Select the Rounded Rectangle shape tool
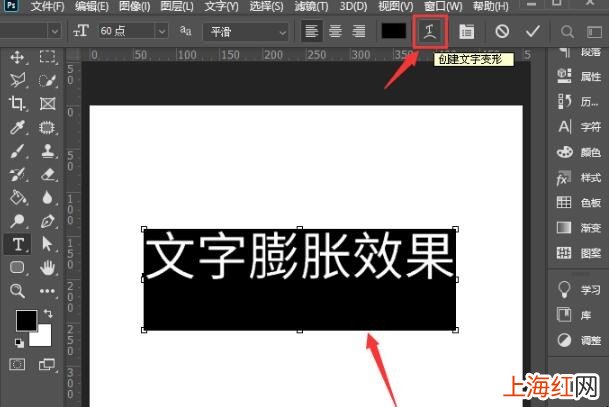Image resolution: width=609 pixels, height=407 pixels. pyautogui.click(x=17, y=267)
